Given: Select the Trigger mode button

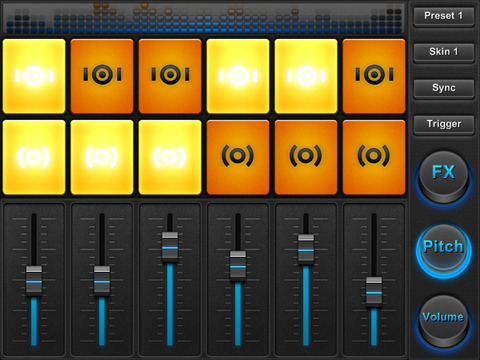Looking at the screenshot, I should click(444, 124).
